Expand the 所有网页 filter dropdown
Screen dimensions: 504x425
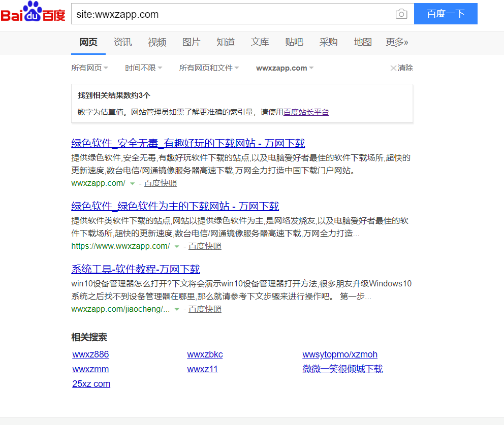(90, 68)
